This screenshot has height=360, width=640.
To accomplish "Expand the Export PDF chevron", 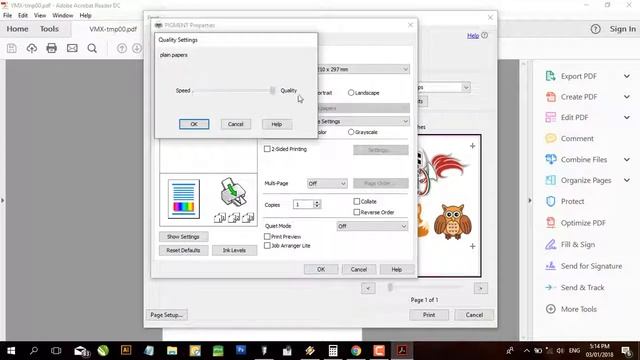I will point(627,76).
